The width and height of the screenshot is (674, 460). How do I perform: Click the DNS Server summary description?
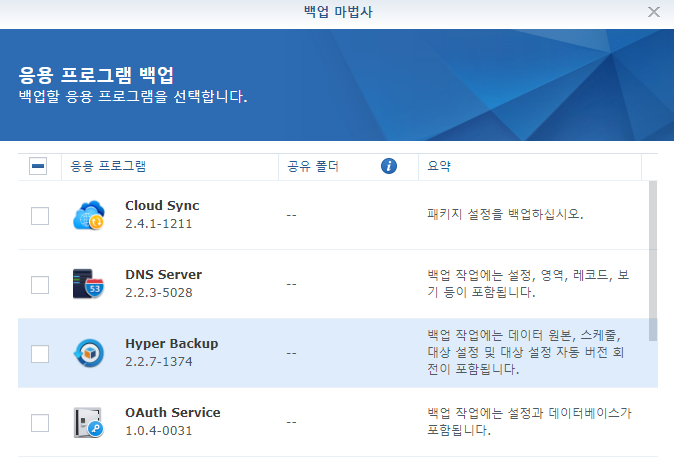[528, 284]
